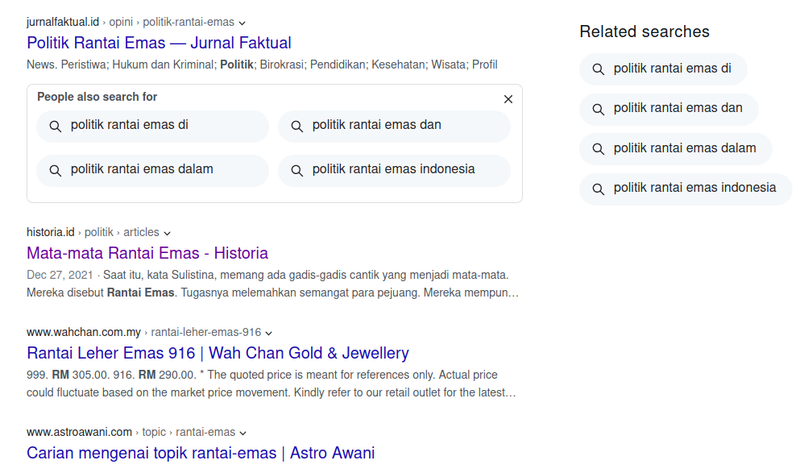
Task: Expand dropdown arrow next to jurnalfaktual.id URL
Action: 243,22
